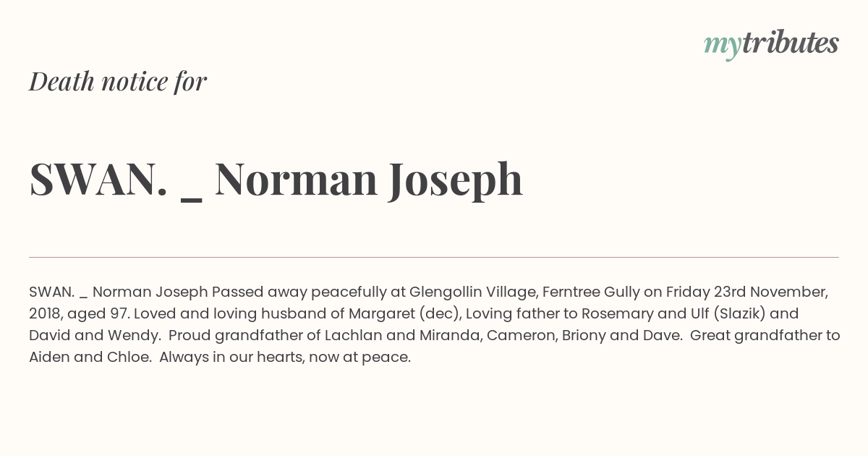The width and height of the screenshot is (868, 456).
Task: Click the mytributes logo
Action: click(x=771, y=44)
